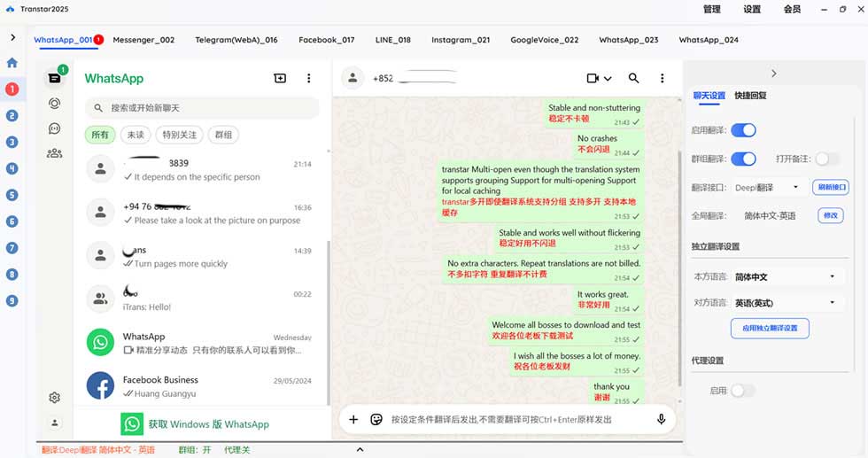Turn on the 打开备注 switch

pyautogui.click(x=826, y=159)
